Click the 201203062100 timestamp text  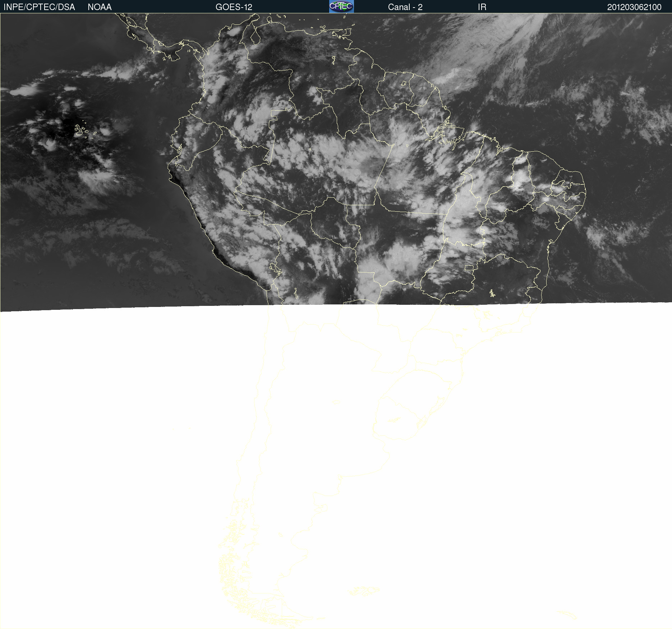pyautogui.click(x=634, y=7)
